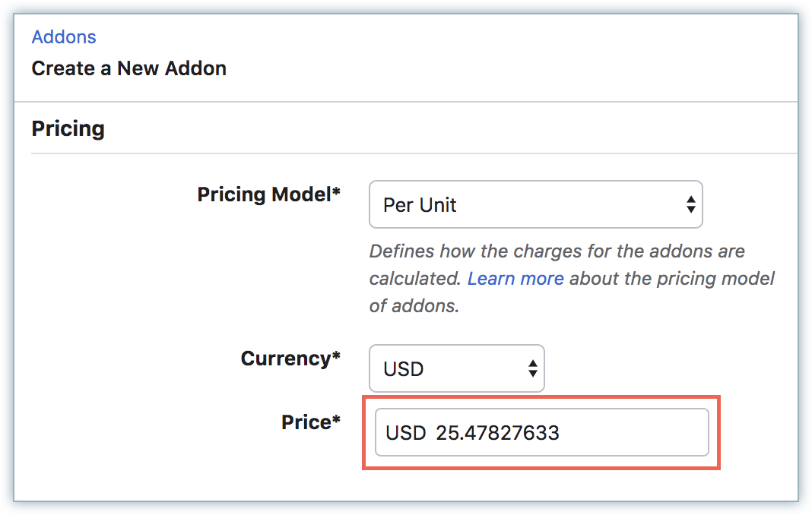Click the Currency dropdown up-down arrows
Viewport: 812px width, 515px height.
click(532, 369)
